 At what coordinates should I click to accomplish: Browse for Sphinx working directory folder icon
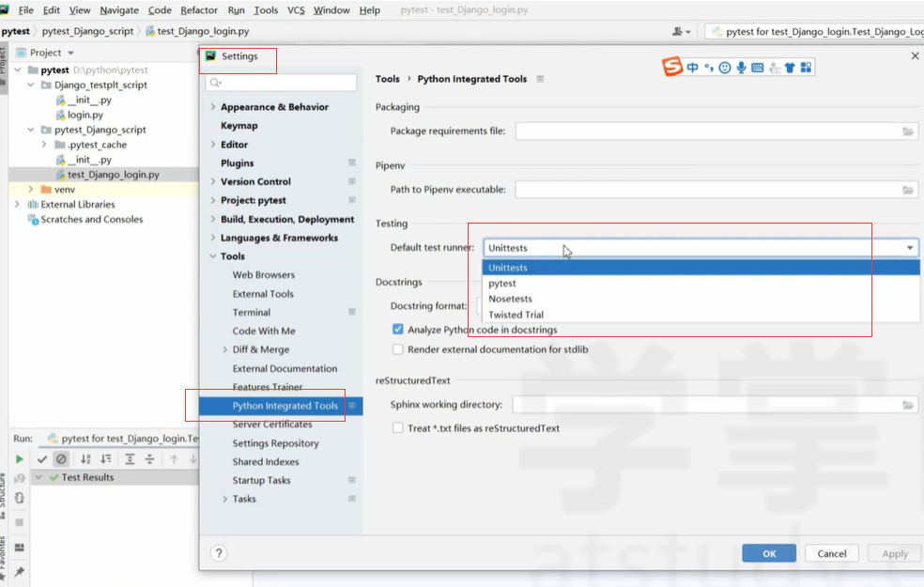907,405
